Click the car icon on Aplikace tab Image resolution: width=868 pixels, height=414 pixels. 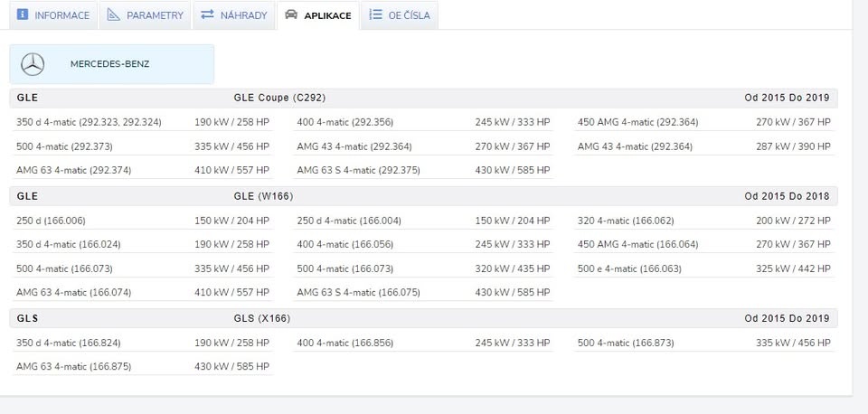click(x=290, y=15)
